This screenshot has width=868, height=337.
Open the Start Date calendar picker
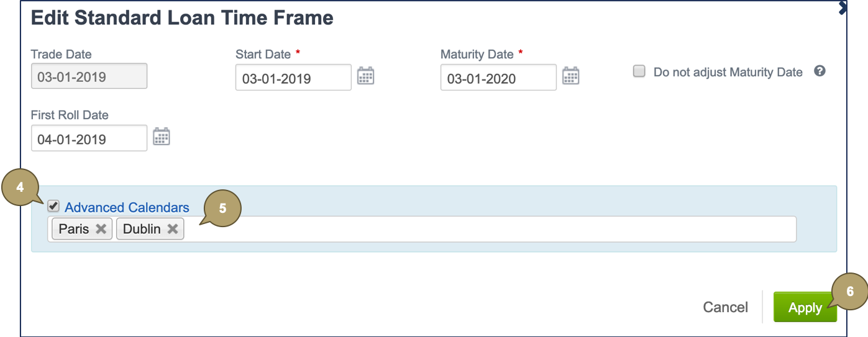pyautogui.click(x=365, y=76)
